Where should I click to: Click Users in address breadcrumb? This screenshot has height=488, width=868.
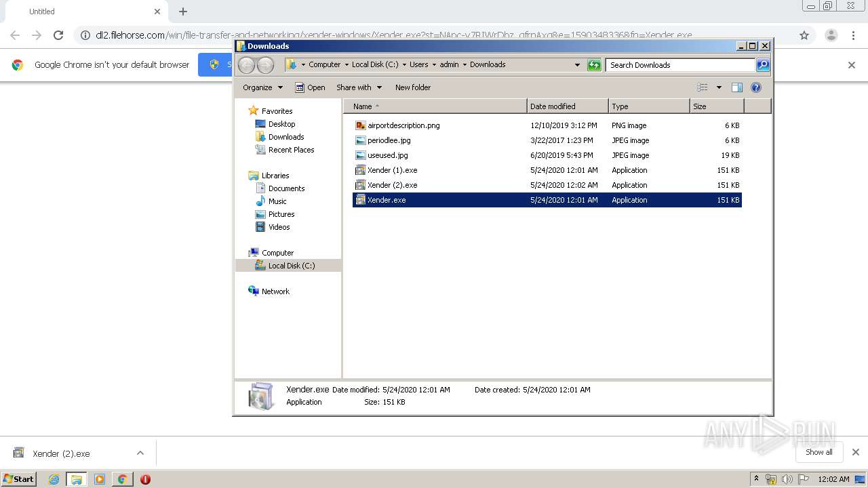coord(418,65)
